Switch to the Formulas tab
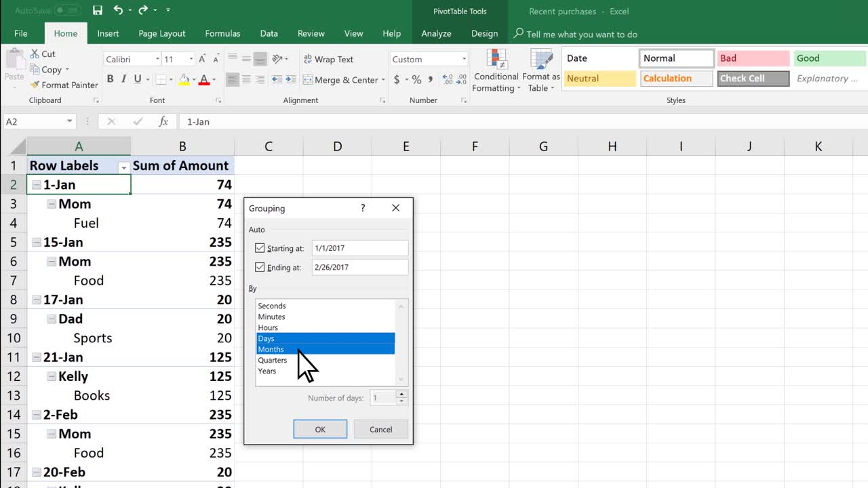 point(222,33)
